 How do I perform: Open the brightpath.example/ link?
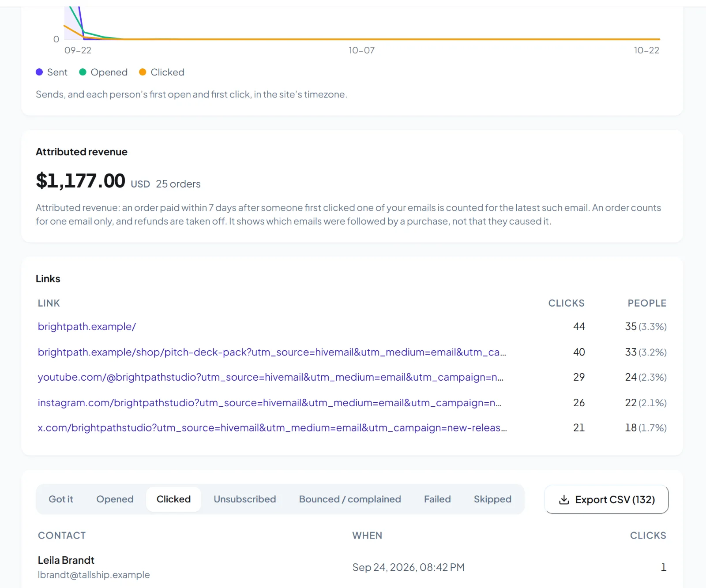coord(87,326)
